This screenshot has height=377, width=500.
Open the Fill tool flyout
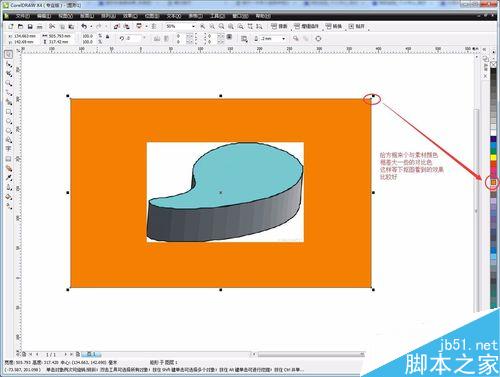point(9,197)
